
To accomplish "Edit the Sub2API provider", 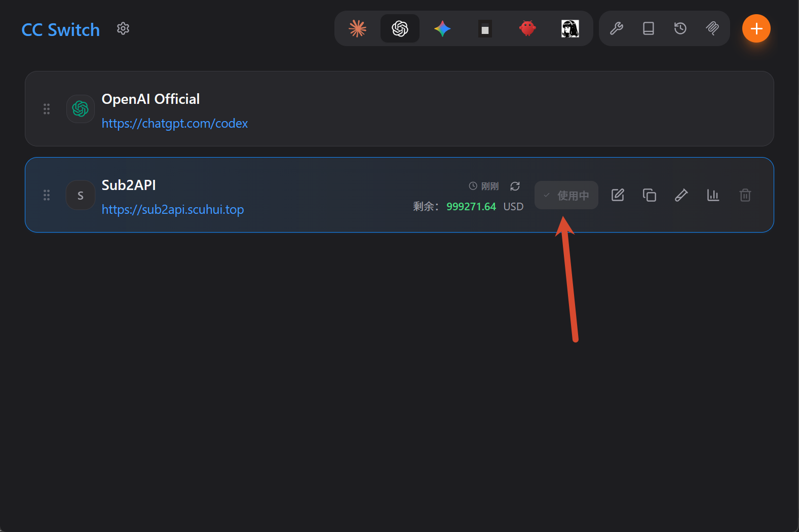I will click(x=618, y=195).
